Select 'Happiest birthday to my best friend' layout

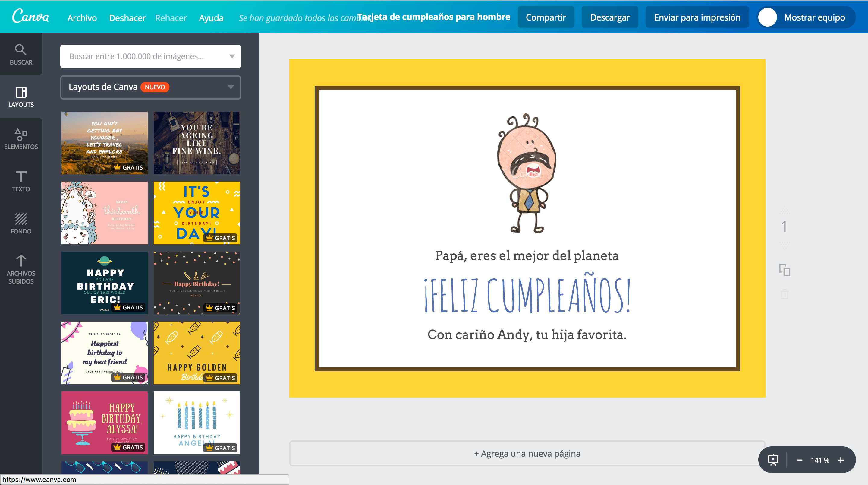[x=105, y=353]
